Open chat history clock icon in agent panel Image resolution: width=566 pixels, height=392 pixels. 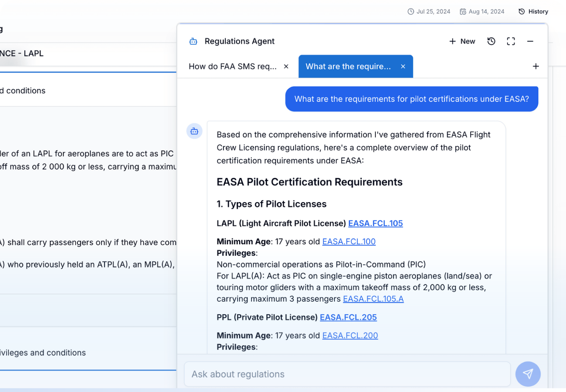(x=491, y=41)
